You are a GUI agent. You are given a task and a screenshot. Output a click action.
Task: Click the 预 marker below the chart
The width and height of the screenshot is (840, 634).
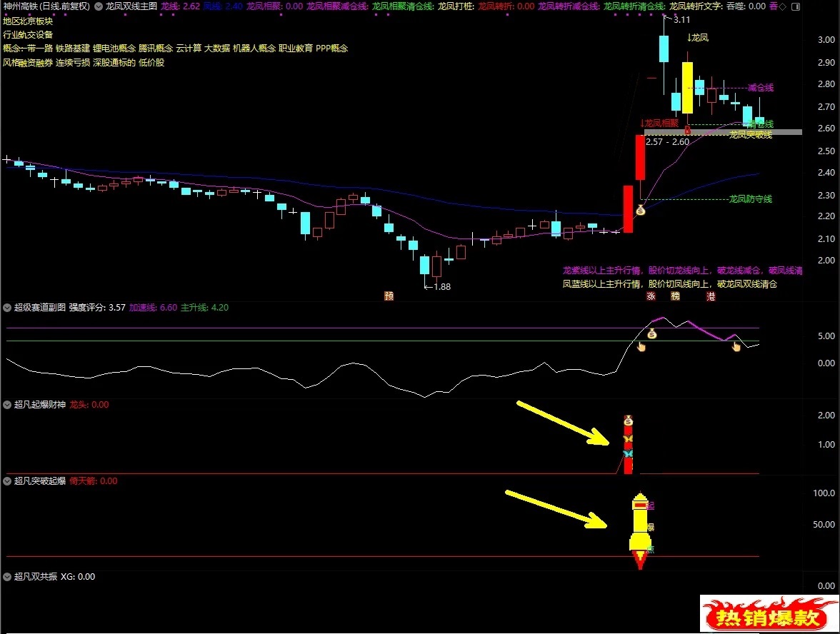pos(389,296)
